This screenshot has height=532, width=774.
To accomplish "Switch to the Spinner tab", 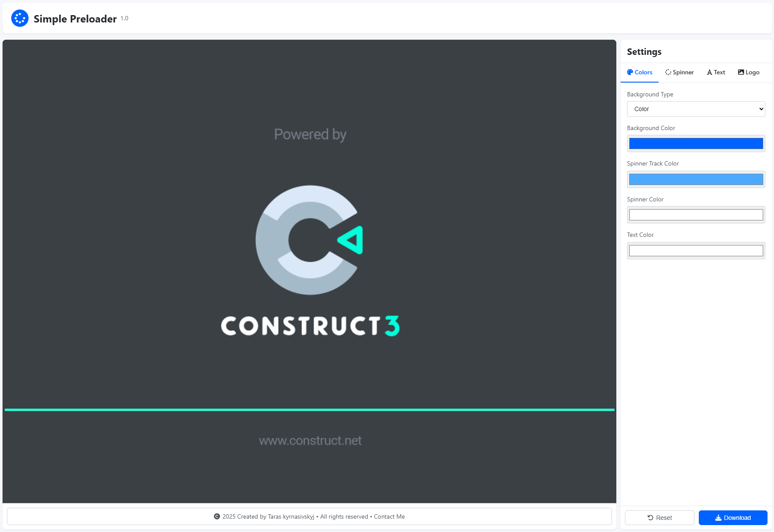I will coord(679,72).
